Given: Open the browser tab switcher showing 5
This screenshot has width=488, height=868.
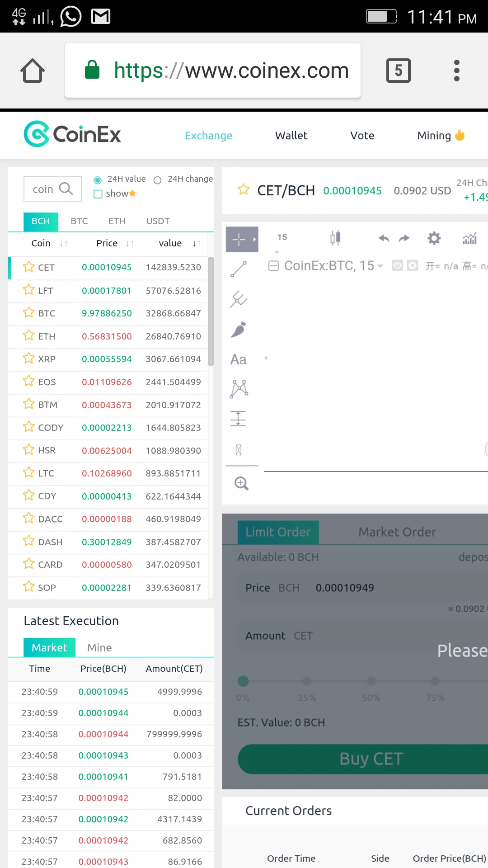Looking at the screenshot, I should (398, 71).
